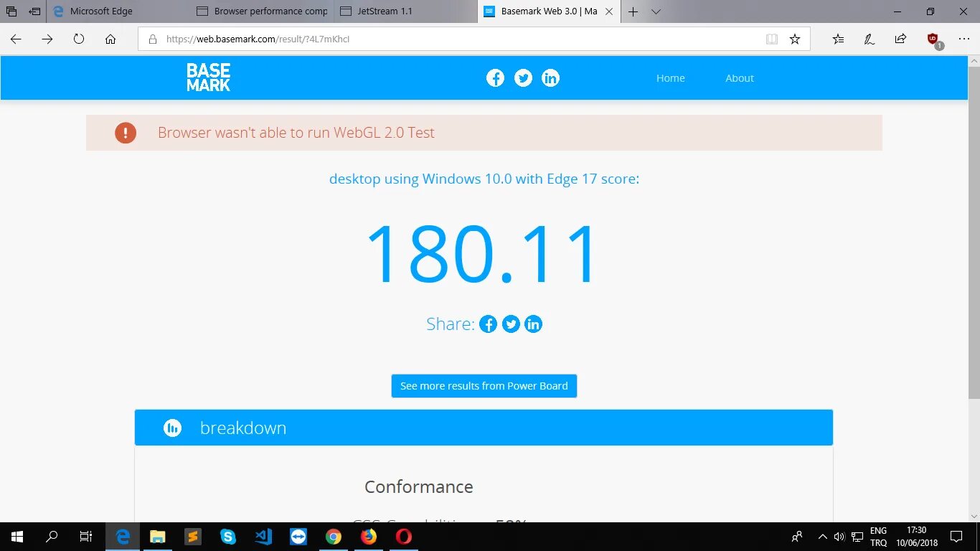980x551 pixels.
Task: Open Skype from taskbar
Action: [228, 537]
